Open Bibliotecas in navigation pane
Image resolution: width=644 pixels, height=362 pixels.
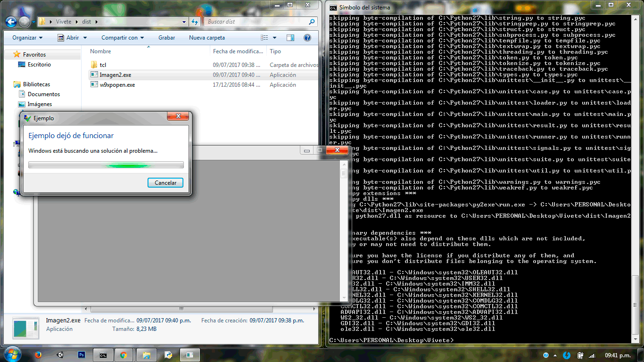pyautogui.click(x=36, y=84)
